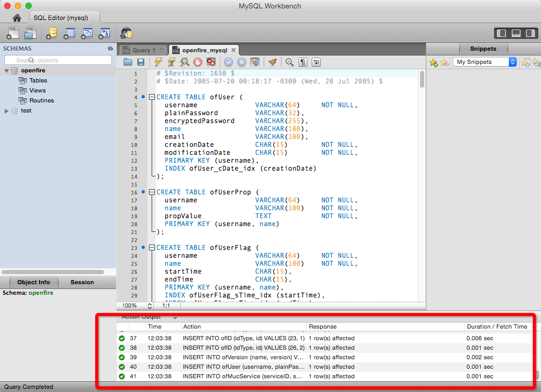Switch to Object Info tab
This screenshot has height=392, width=541.
33,282
